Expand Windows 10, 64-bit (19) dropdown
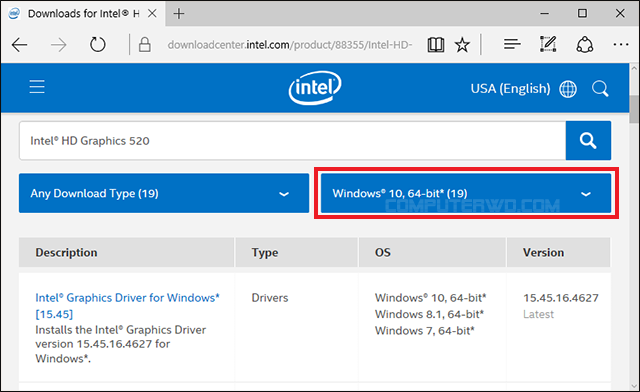 [466, 193]
